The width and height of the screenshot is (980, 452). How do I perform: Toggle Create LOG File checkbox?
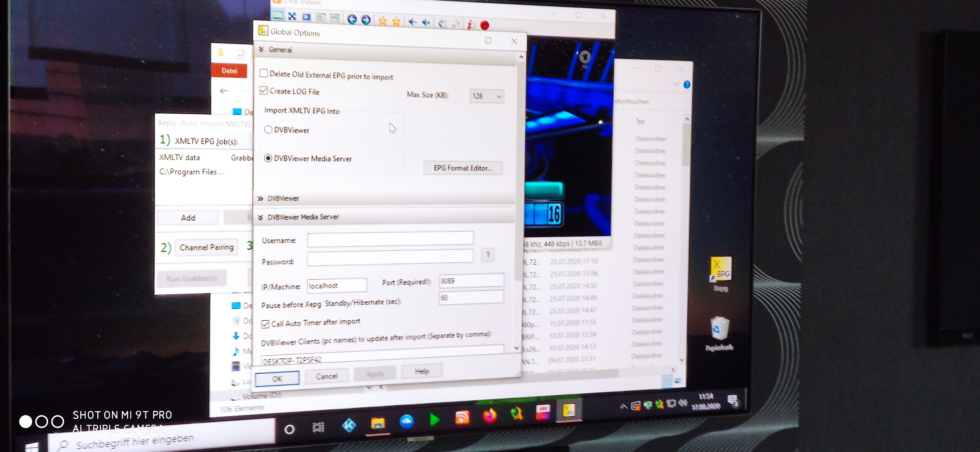click(263, 90)
